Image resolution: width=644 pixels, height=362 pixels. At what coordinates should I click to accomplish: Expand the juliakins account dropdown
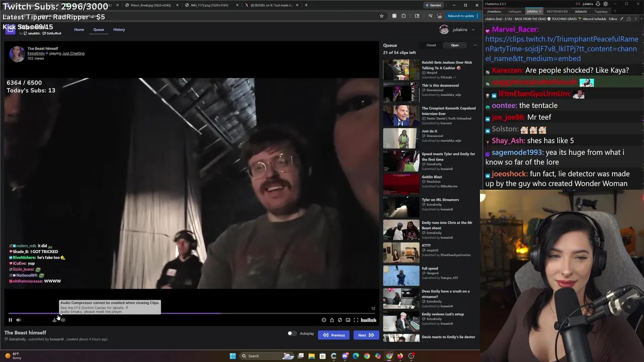tap(457, 30)
